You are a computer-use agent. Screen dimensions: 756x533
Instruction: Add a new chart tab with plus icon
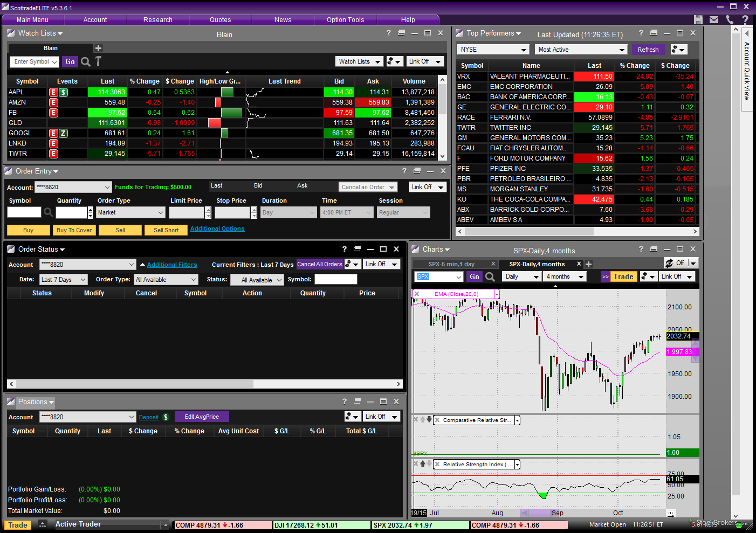[x=588, y=264]
